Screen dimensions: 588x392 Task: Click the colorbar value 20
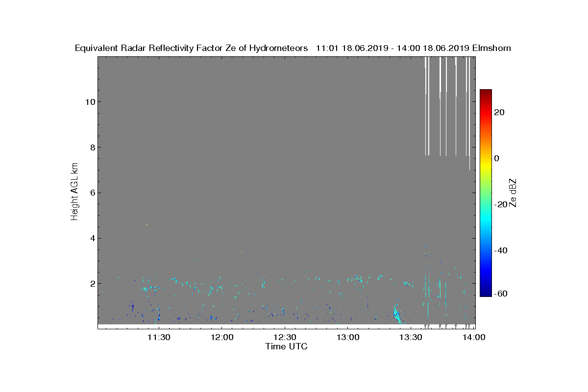pos(500,112)
